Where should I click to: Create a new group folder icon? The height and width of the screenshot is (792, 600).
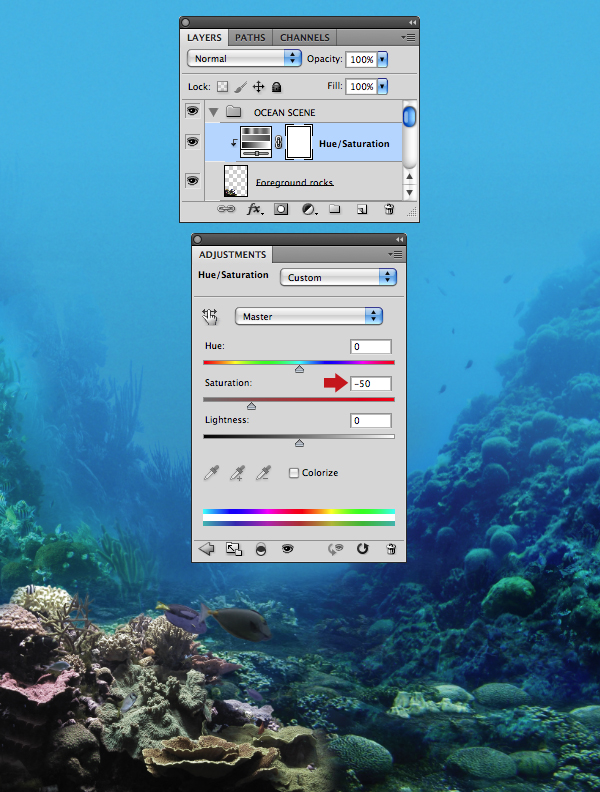335,208
